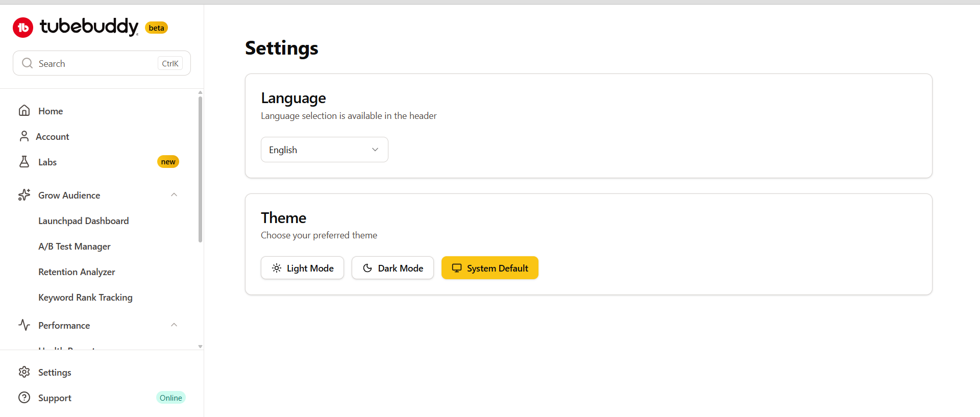Open Keyword Rank Tracking
Viewport: 980px width, 417px height.
pyautogui.click(x=85, y=297)
